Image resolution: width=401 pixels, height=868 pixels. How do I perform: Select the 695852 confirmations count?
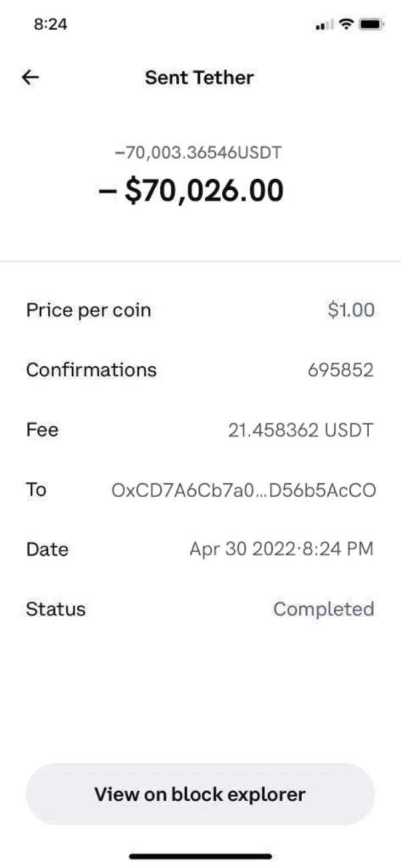pyautogui.click(x=340, y=370)
